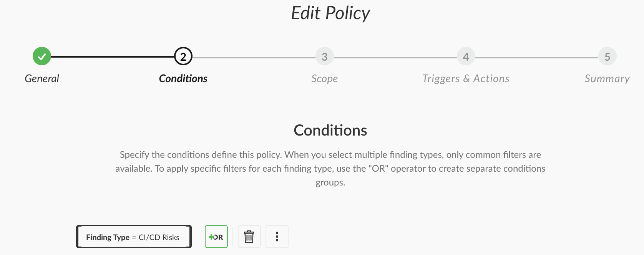Click the step 2 circle in stepper
This screenshot has width=644, height=255.
(183, 56)
